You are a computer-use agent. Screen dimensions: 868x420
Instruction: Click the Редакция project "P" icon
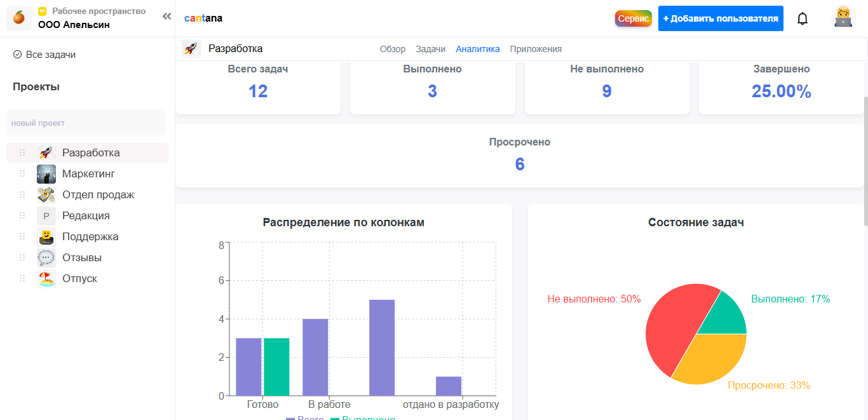point(46,215)
